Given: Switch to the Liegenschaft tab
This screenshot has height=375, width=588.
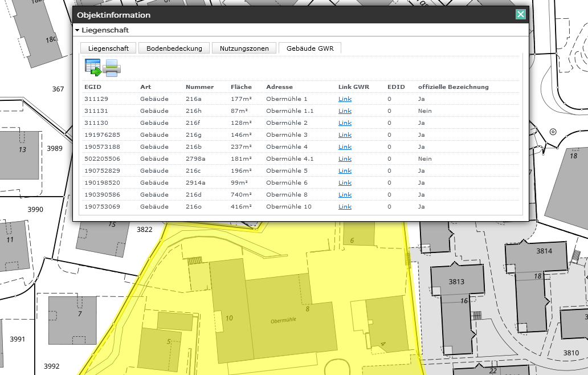Looking at the screenshot, I should tap(108, 48).
